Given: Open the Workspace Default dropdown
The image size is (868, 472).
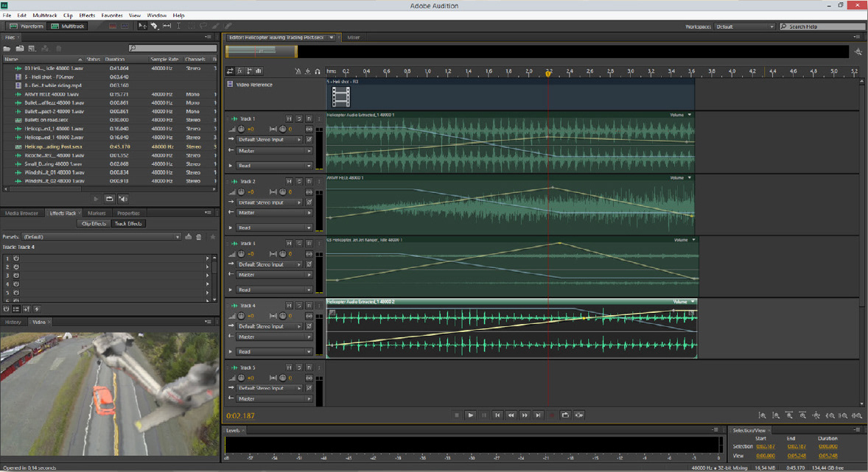Looking at the screenshot, I should point(744,27).
